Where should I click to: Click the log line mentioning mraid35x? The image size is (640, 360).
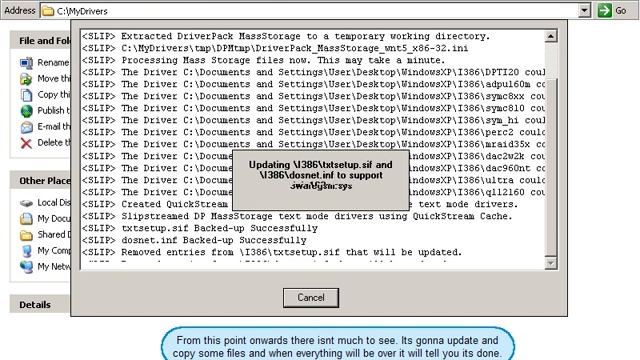(313, 144)
